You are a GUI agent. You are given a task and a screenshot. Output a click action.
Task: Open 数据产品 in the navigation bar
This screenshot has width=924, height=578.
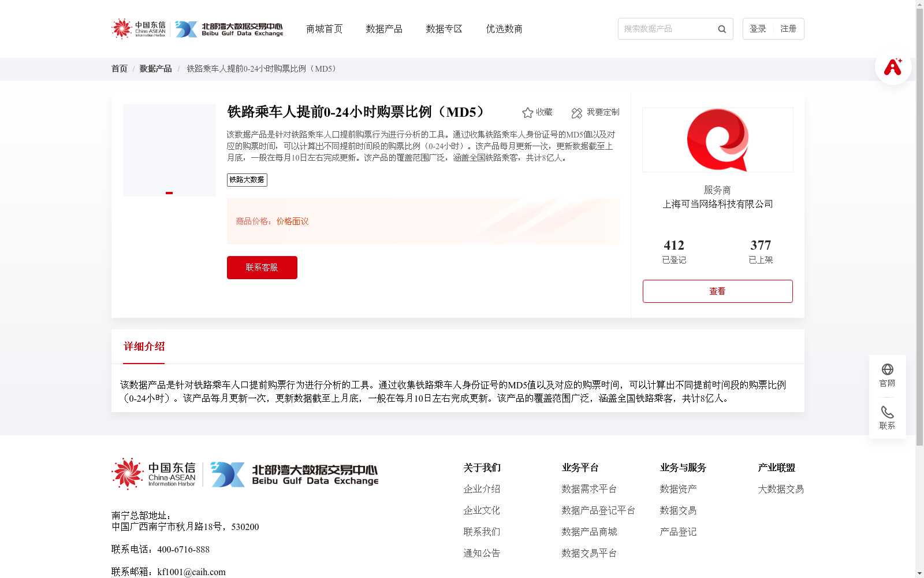384,29
